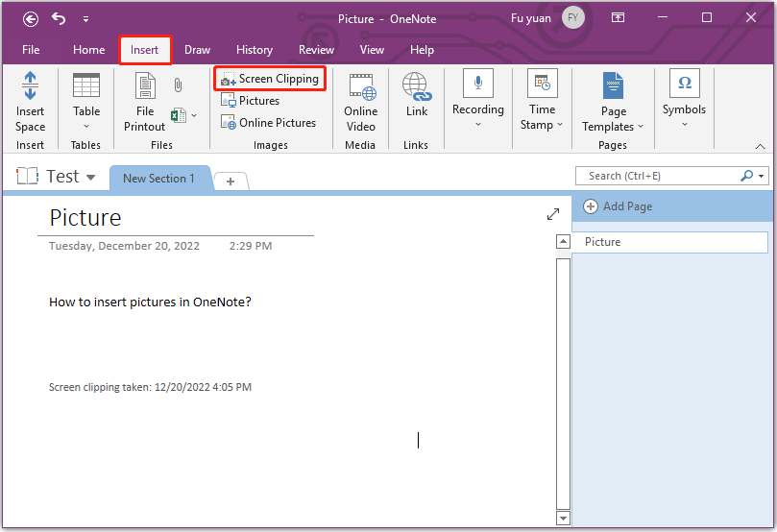Click Pictures in Images group

pos(251,101)
